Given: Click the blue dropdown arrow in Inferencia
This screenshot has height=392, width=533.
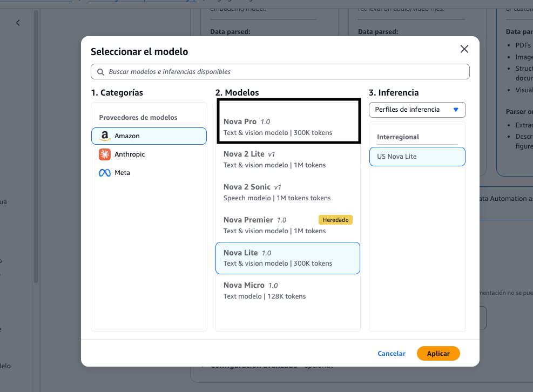Looking at the screenshot, I should 456,110.
